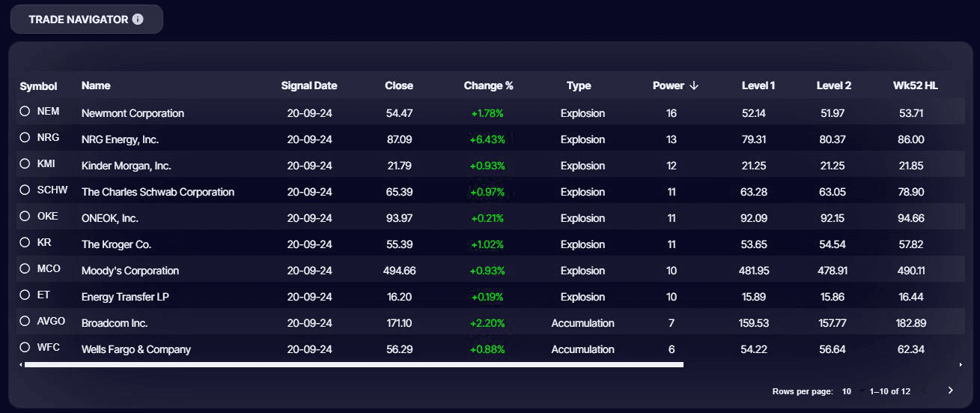This screenshot has width=980, height=413.
Task: Select the KMI row radio button
Action: coord(25,163)
